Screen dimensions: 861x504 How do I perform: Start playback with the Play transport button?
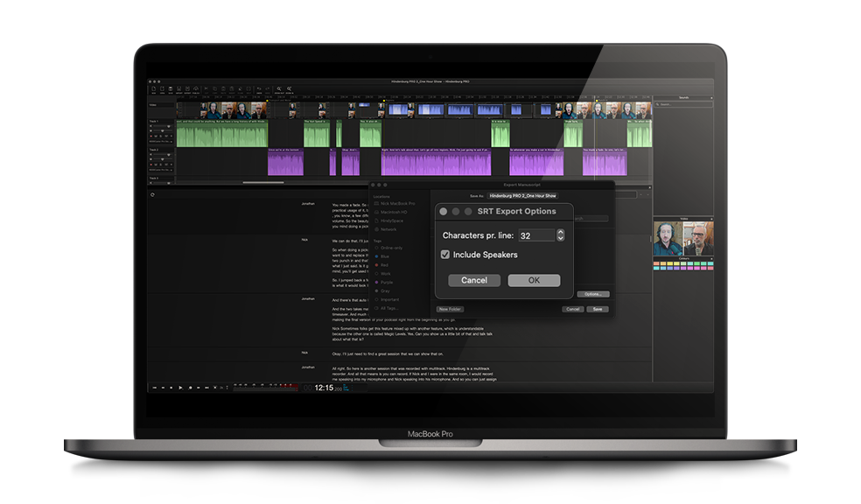[x=180, y=388]
